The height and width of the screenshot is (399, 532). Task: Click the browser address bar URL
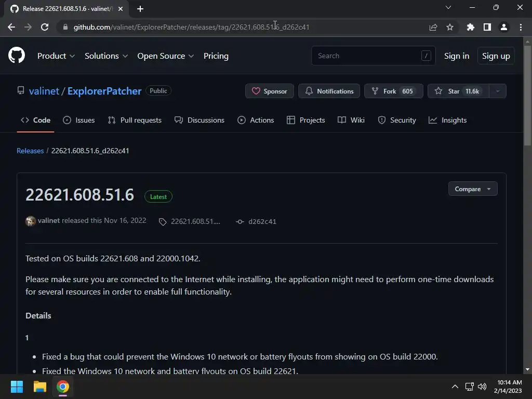click(191, 27)
